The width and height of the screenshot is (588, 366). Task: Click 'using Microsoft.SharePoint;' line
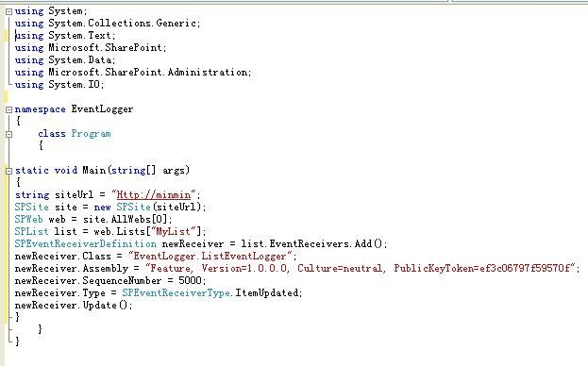coord(91,47)
